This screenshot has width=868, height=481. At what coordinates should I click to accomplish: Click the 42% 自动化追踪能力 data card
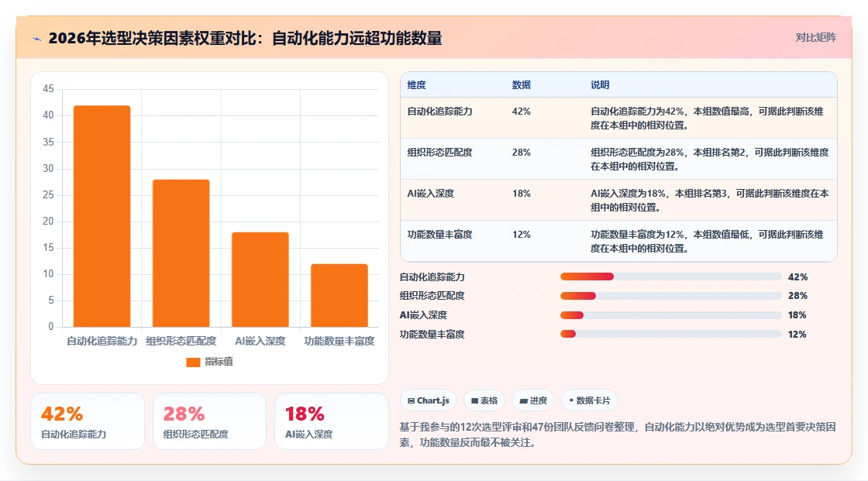coord(88,421)
